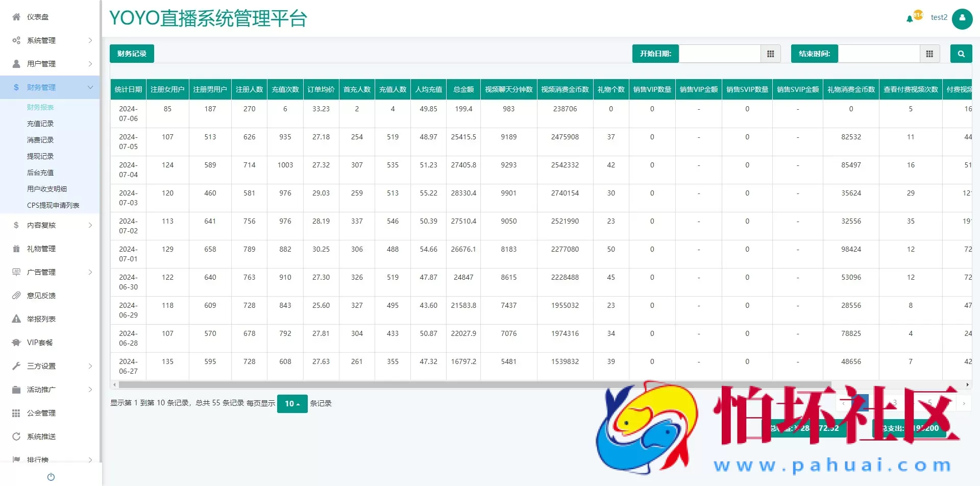Click the dashboard home icon 仪表盘

(x=16, y=17)
